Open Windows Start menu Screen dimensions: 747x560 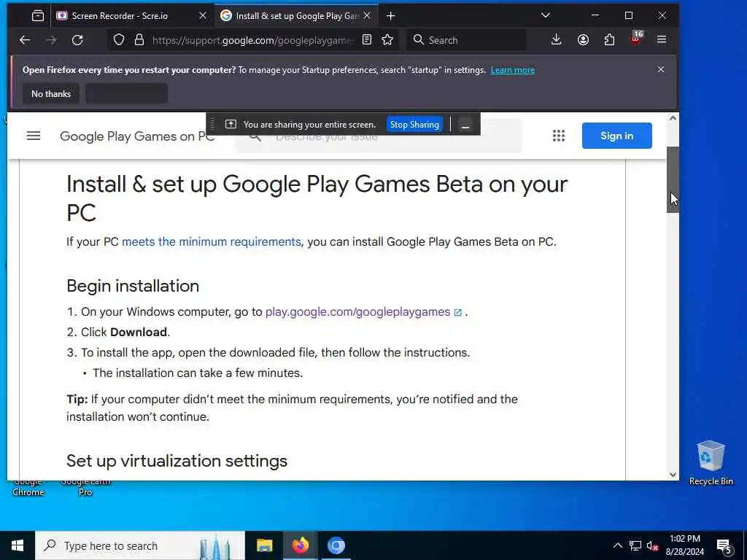pos(18,545)
